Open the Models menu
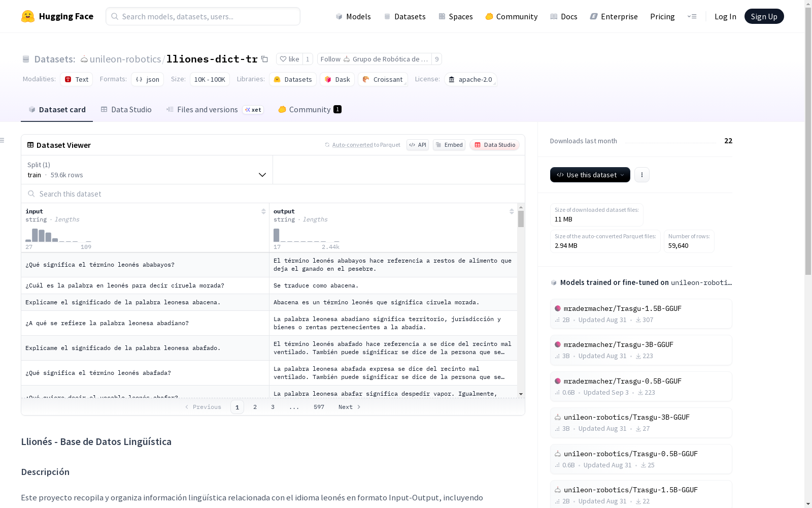The image size is (812, 508). click(x=353, y=16)
